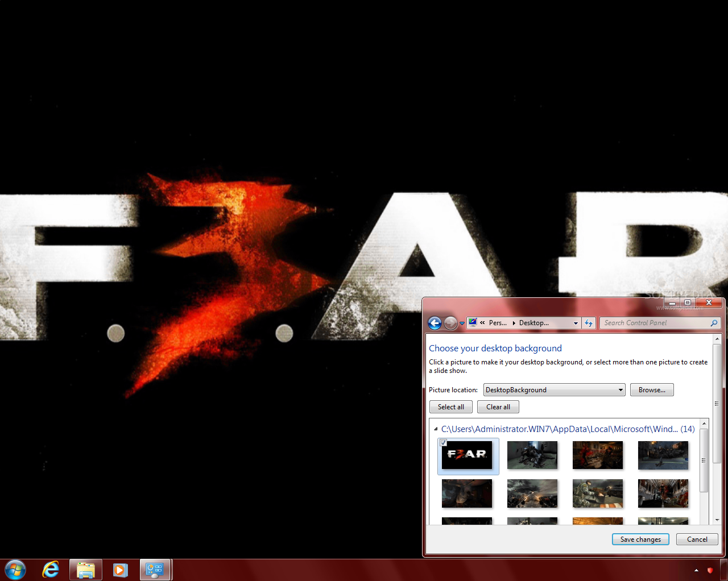Screen dimensions: 728x581
Task: Open Windows Explorer folder icon on taskbar
Action: coord(86,570)
